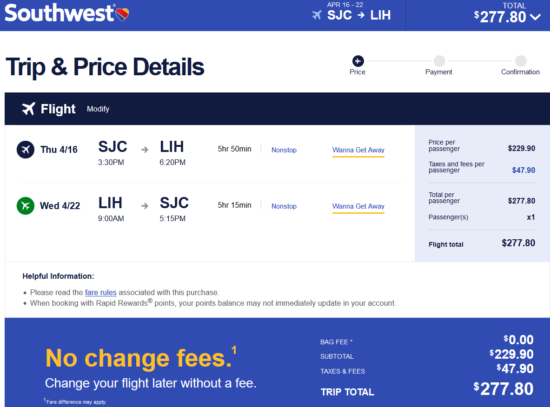Click the Payment step circle
Viewport: 550px width, 407px height.
pos(439,61)
